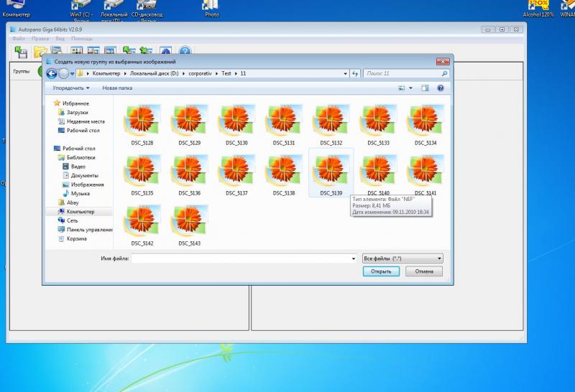Open Документы library icon

[66, 175]
